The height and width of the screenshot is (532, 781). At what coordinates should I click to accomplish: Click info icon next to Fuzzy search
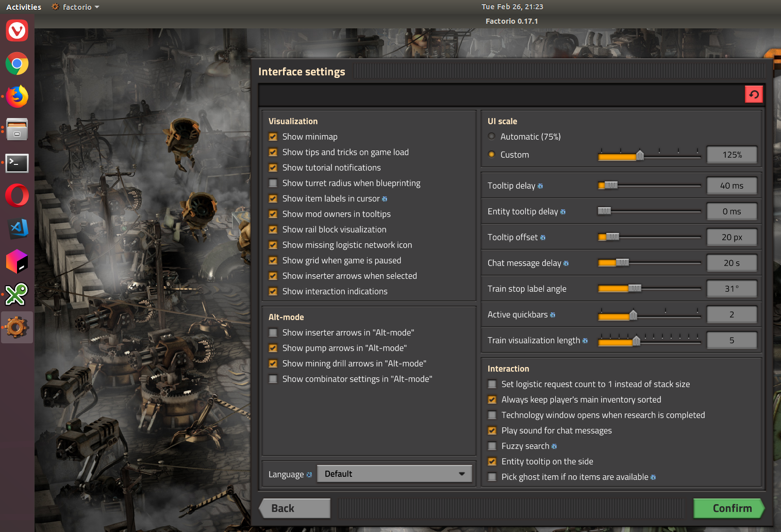554,446
